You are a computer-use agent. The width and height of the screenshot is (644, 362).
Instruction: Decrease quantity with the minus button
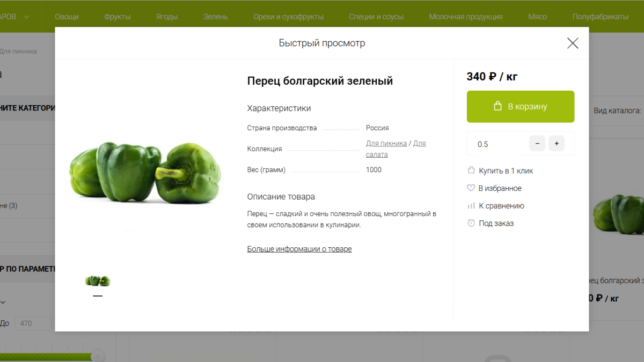coord(537,144)
